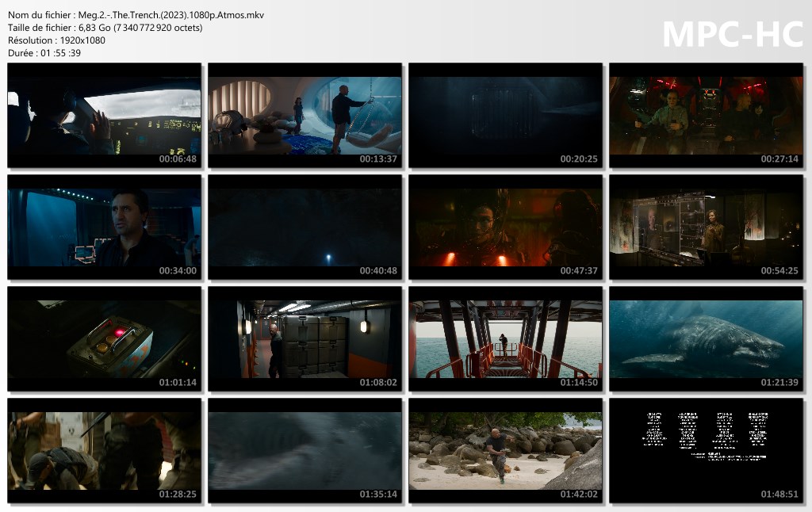This screenshot has height=512, width=812.
Task: Select the ocean platform frame 01:14:50
Action: click(x=505, y=338)
